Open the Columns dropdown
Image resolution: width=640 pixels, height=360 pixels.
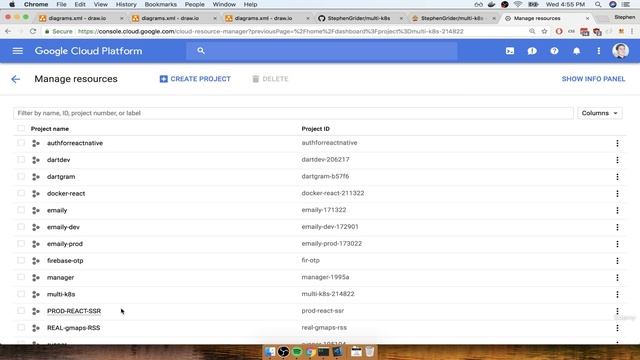(x=600, y=113)
